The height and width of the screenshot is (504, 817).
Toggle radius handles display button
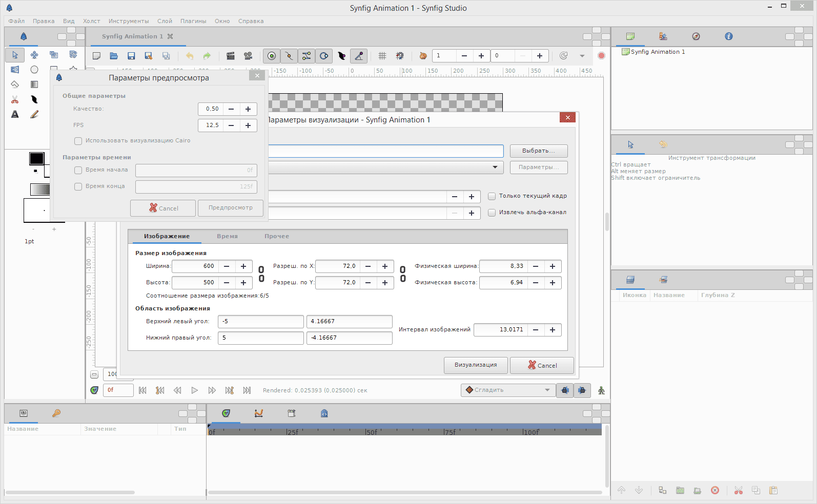(324, 56)
